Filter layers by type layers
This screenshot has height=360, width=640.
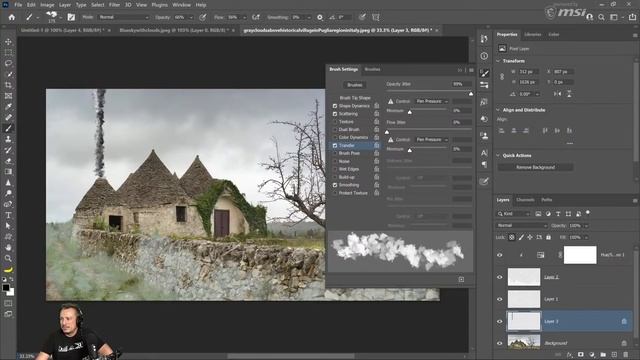pos(558,214)
